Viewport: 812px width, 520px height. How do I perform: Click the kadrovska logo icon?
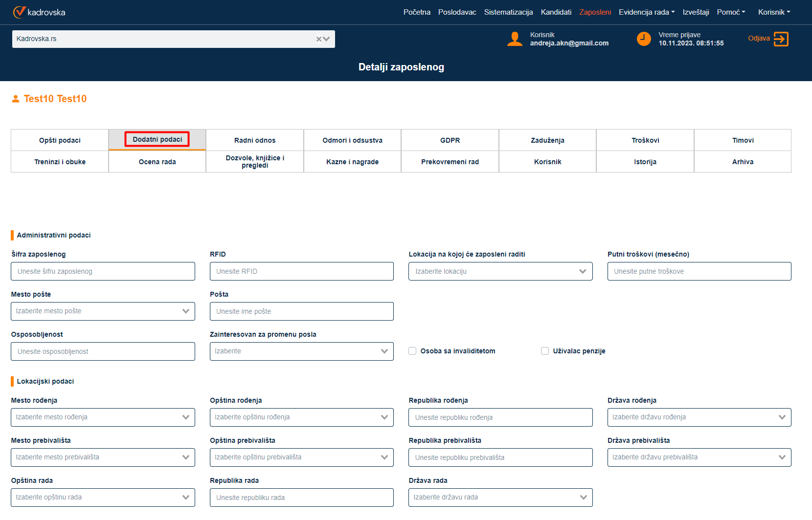19,12
